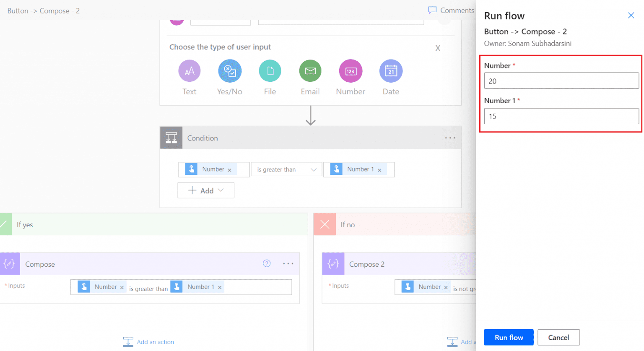644x351 pixels.
Task: Click the Condition action icon
Action: [x=171, y=138]
